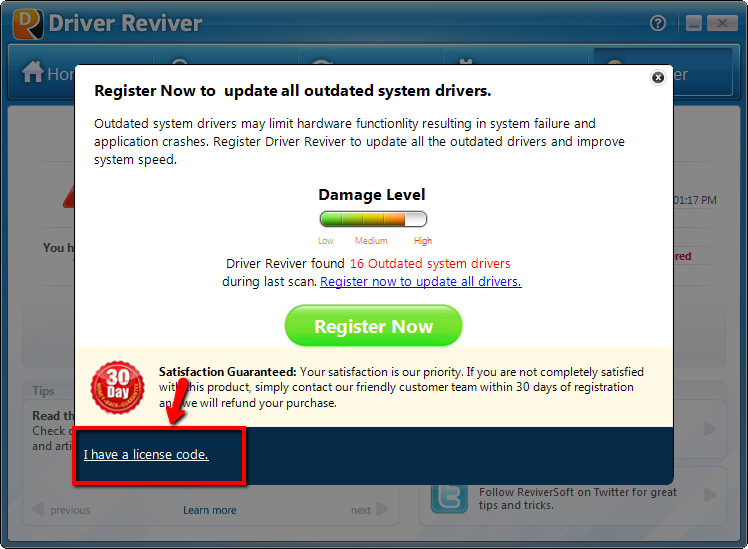748x549 pixels.
Task: Click the 'Damage Level' heading
Action: [372, 195]
